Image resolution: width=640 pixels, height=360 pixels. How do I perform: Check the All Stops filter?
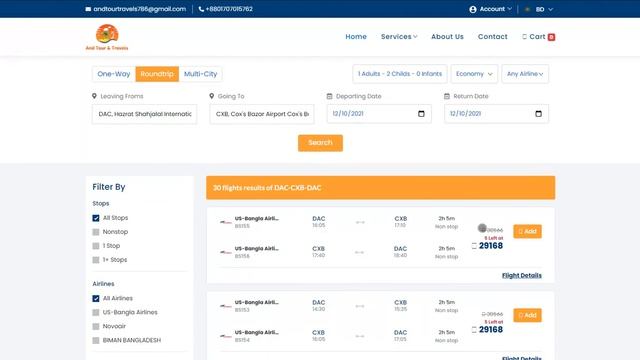pyautogui.click(x=96, y=218)
